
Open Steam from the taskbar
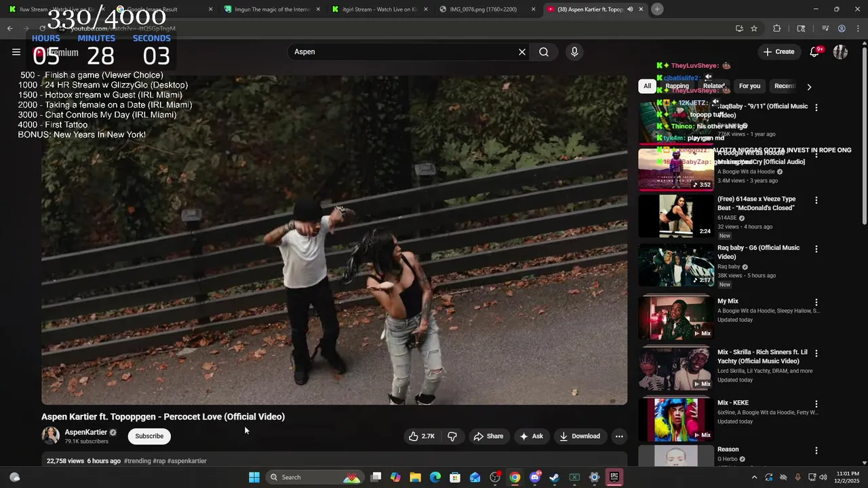tap(555, 477)
